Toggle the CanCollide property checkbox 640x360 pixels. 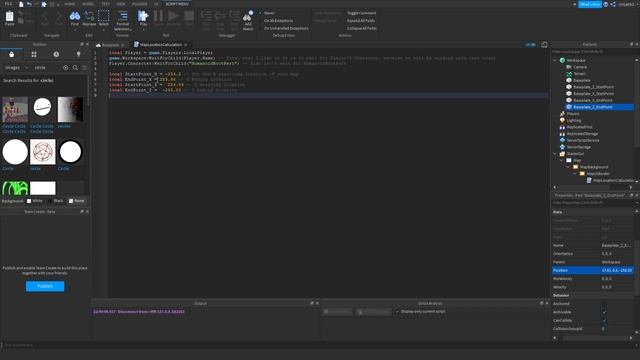[x=604, y=320]
